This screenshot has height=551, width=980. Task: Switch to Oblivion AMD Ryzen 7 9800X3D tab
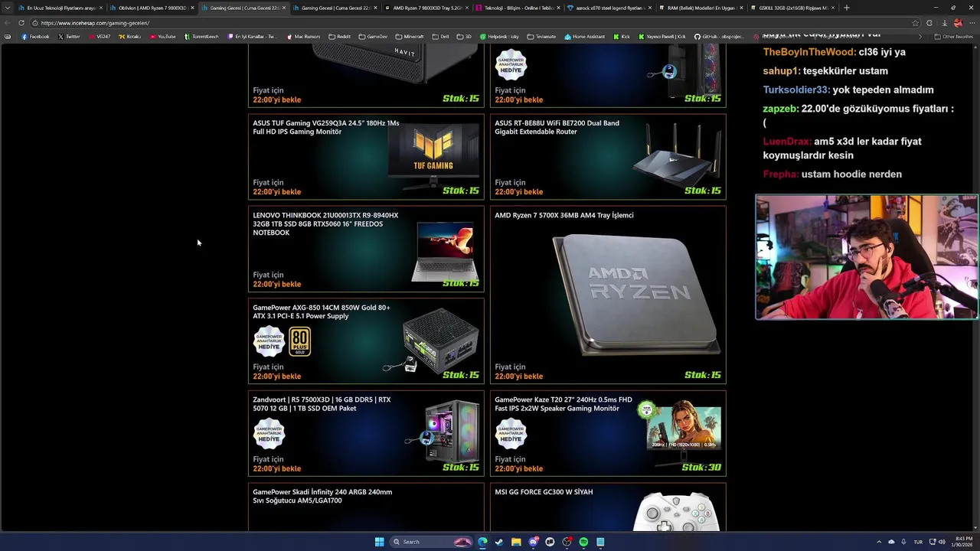pyautogui.click(x=152, y=8)
